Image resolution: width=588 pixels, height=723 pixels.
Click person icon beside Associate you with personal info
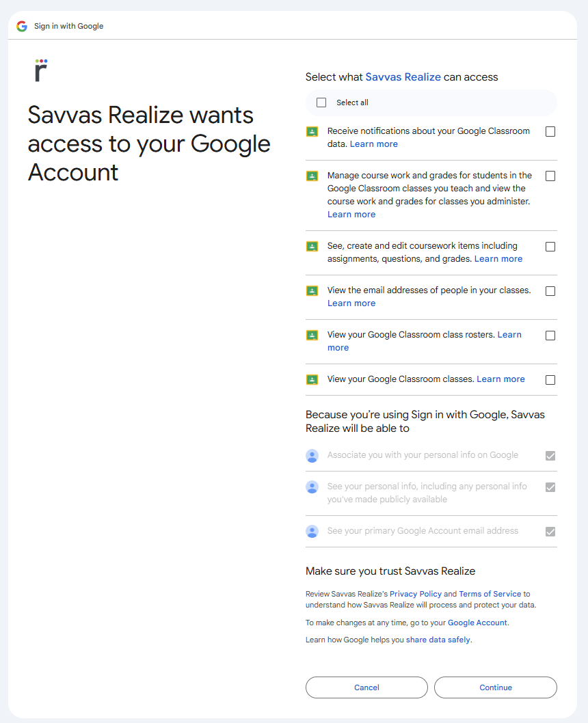coord(312,455)
